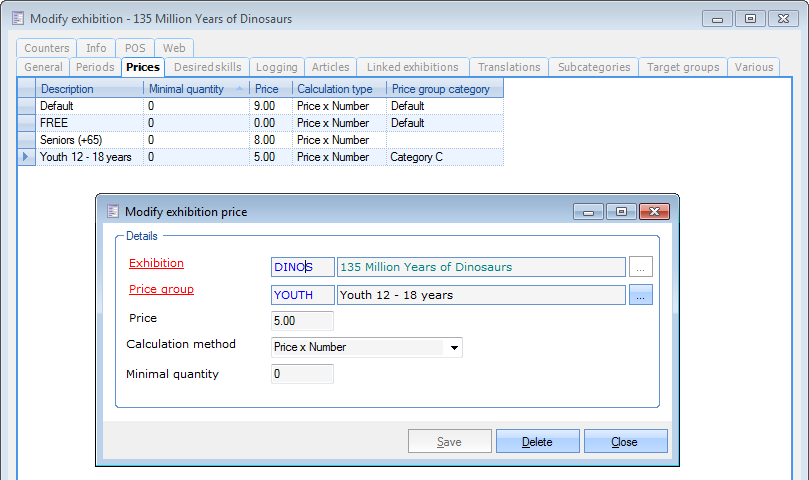This screenshot has width=809, height=480.
Task: Sort by the Minimal quantity column header
Action: click(x=196, y=89)
